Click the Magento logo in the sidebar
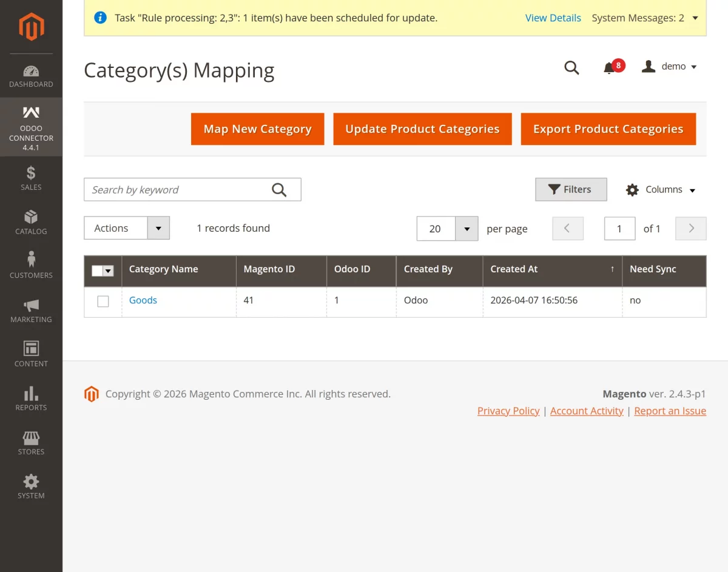 [x=31, y=27]
